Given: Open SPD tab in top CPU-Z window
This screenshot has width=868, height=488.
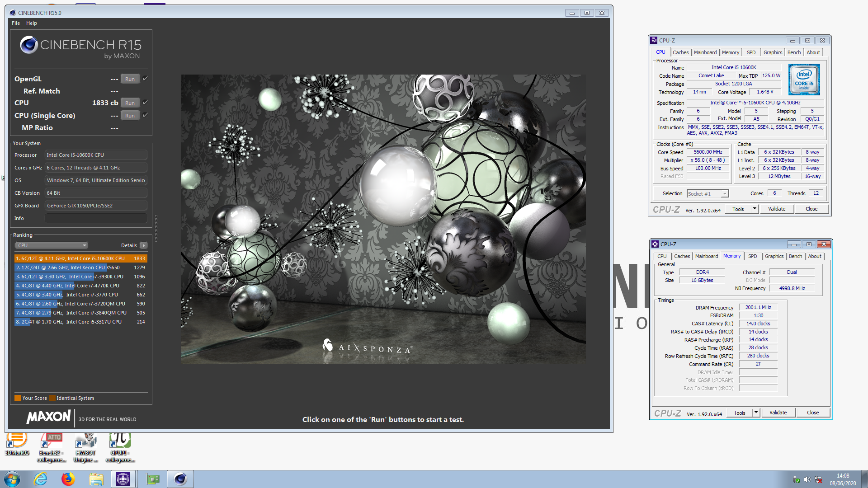Looking at the screenshot, I should click(751, 52).
